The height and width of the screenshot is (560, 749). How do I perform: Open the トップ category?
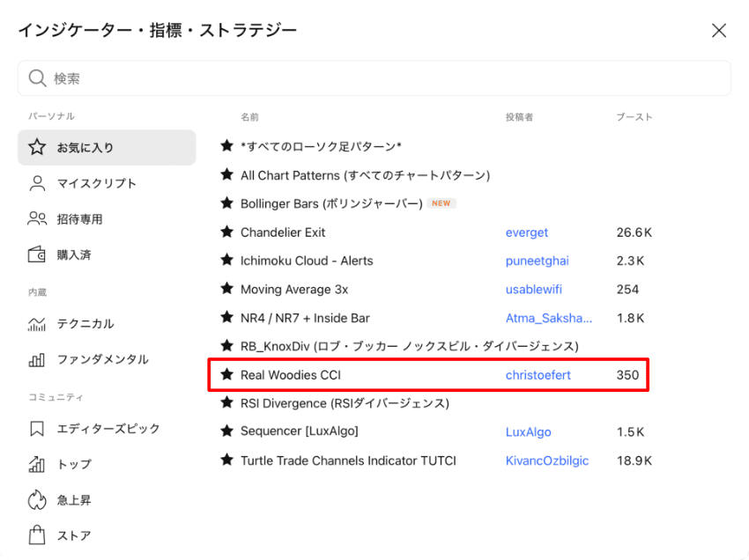107,464
